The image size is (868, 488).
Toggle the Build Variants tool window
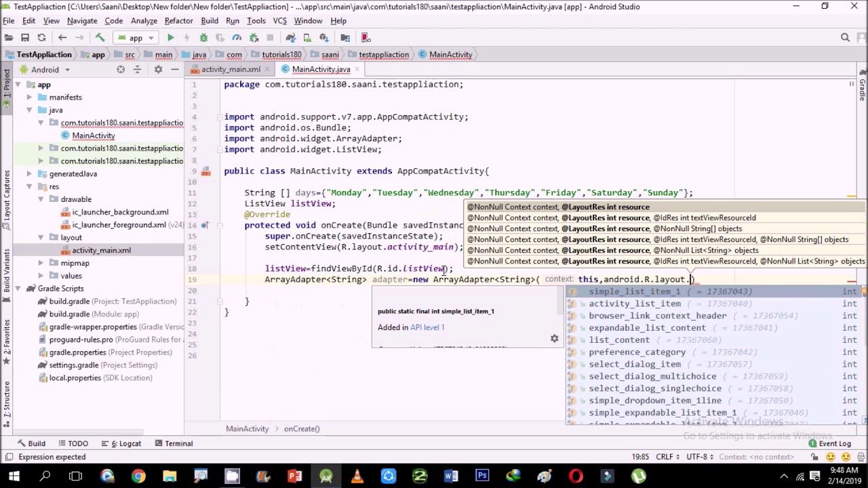(x=7, y=273)
